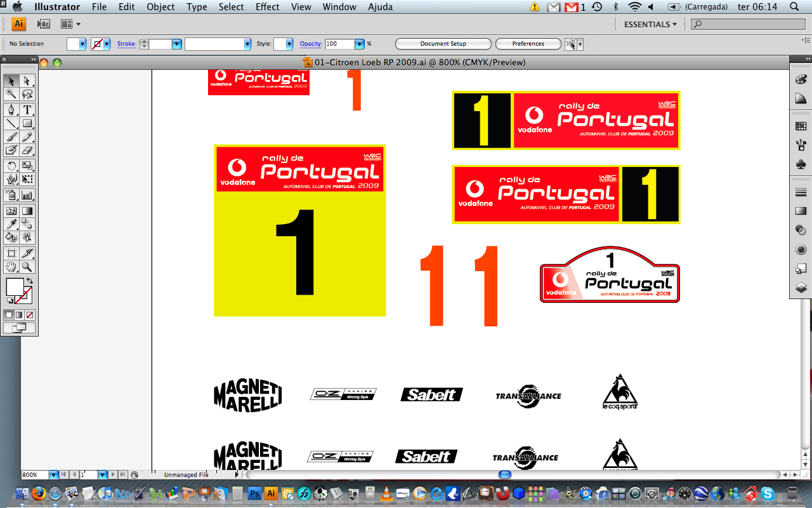812x508 pixels.
Task: Select the Line Segment tool
Action: click(11, 123)
